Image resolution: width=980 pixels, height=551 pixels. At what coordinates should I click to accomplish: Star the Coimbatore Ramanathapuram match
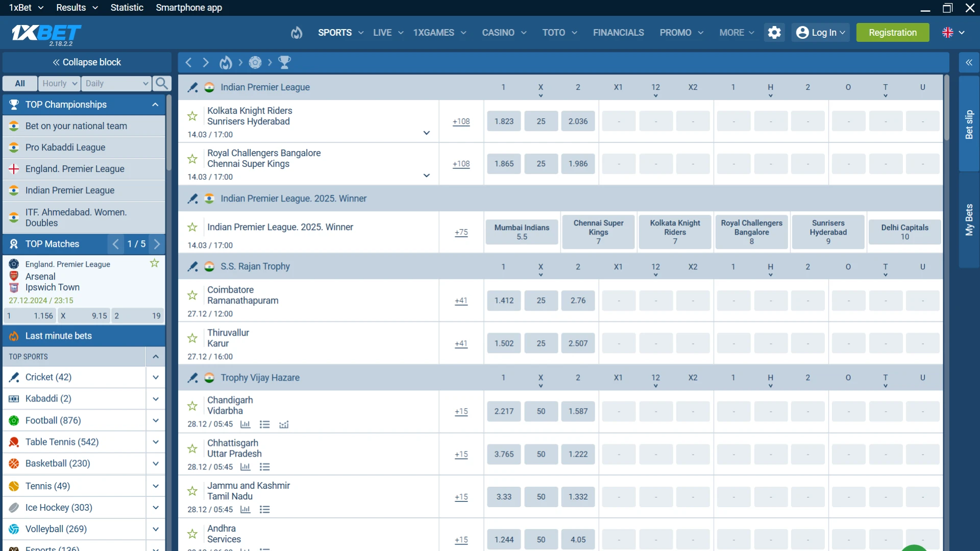click(x=192, y=295)
